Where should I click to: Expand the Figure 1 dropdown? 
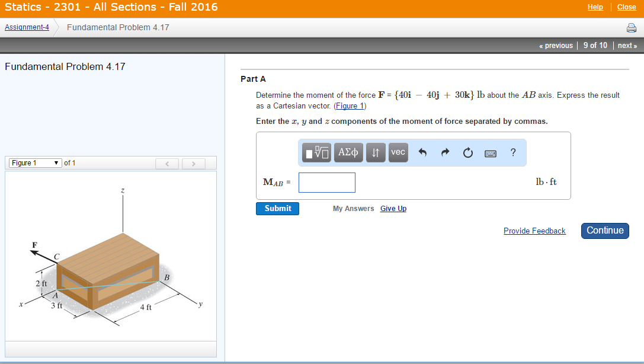(36, 163)
